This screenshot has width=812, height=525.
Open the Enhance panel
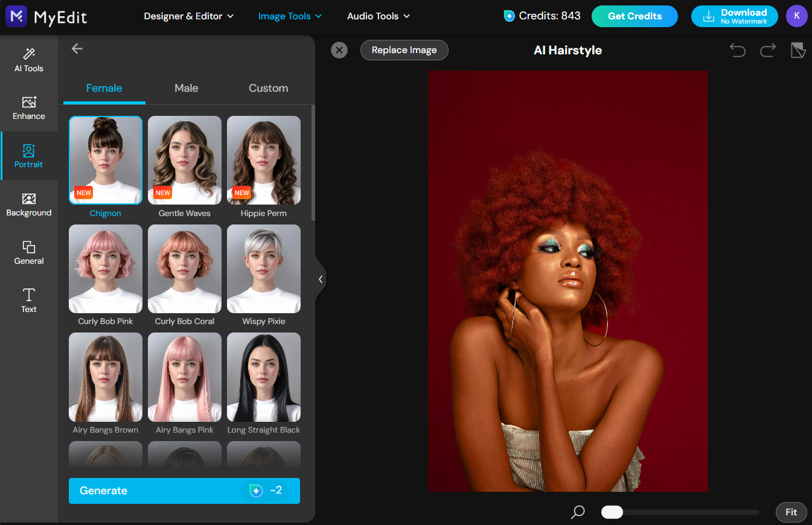pos(28,107)
